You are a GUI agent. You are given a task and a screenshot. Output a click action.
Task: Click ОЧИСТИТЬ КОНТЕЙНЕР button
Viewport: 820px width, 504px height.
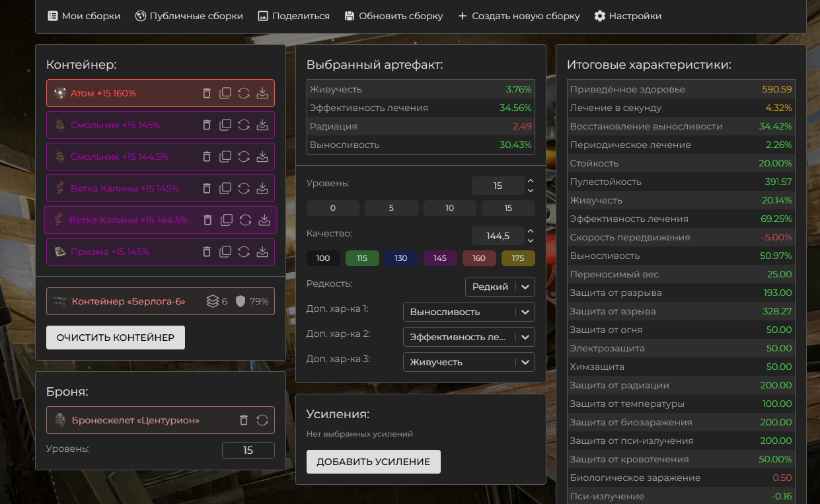[116, 338]
